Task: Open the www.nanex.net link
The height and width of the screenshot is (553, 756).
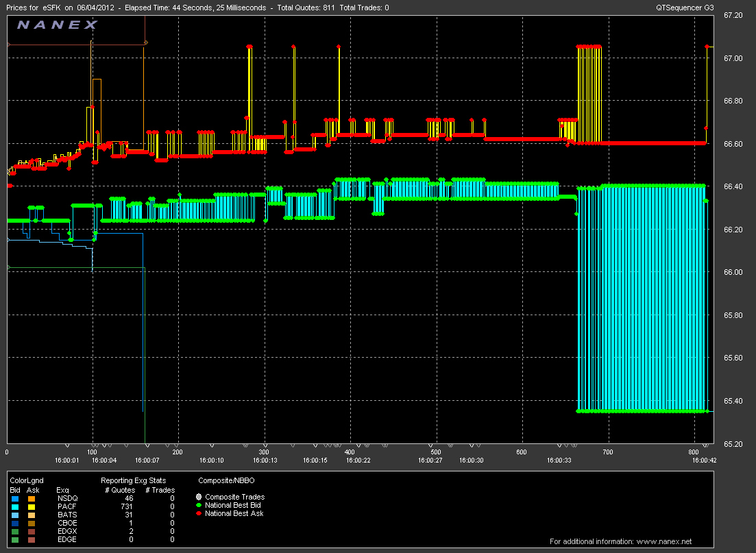Action: (x=664, y=541)
